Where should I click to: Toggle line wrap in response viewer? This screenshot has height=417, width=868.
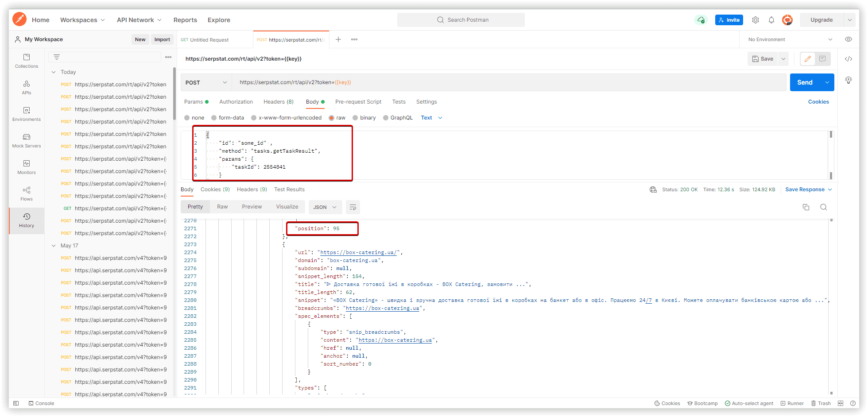[353, 207]
